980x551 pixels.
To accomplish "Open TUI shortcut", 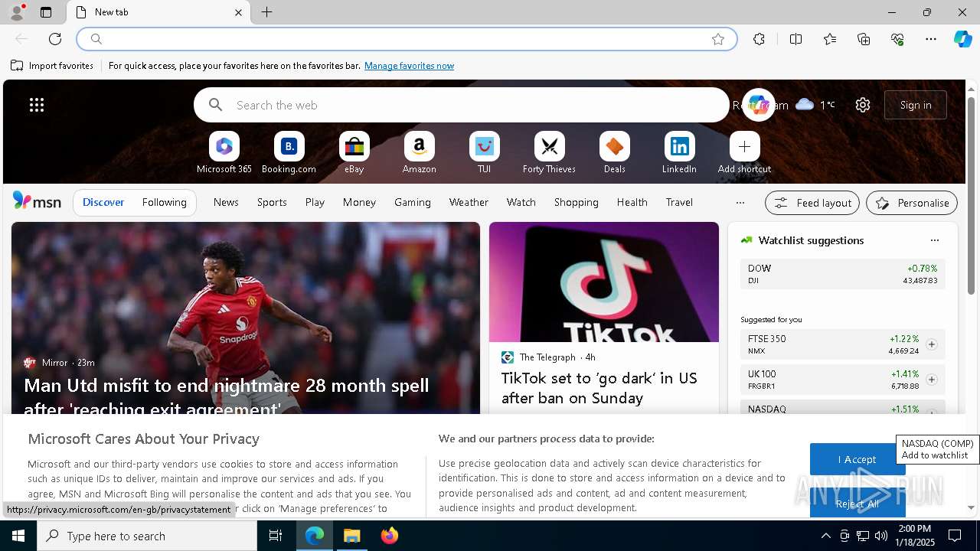I will click(x=484, y=153).
